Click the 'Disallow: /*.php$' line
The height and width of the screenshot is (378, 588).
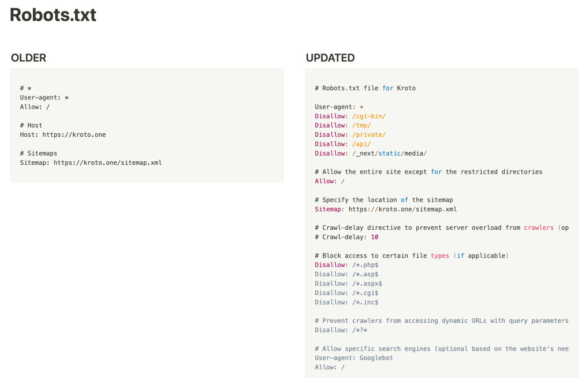pyautogui.click(x=346, y=265)
